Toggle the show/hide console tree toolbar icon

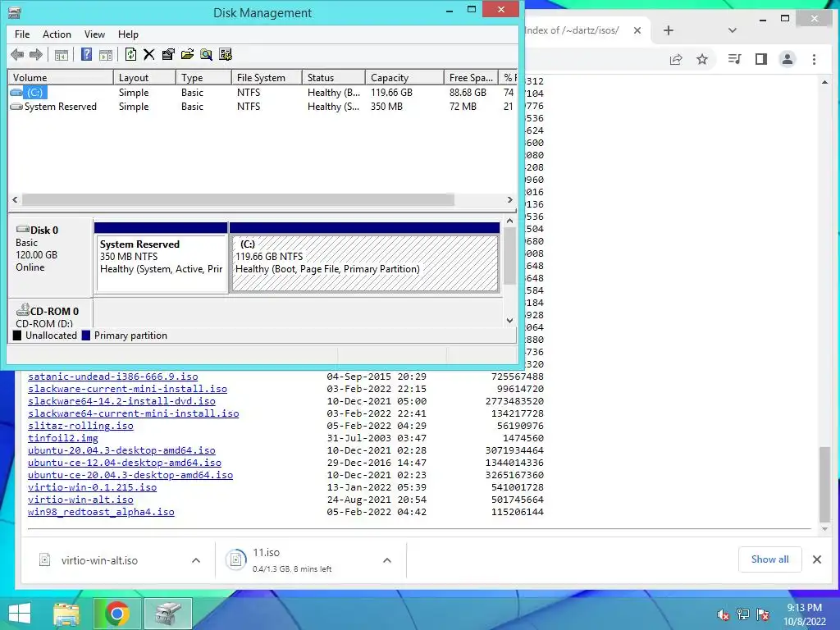point(62,55)
